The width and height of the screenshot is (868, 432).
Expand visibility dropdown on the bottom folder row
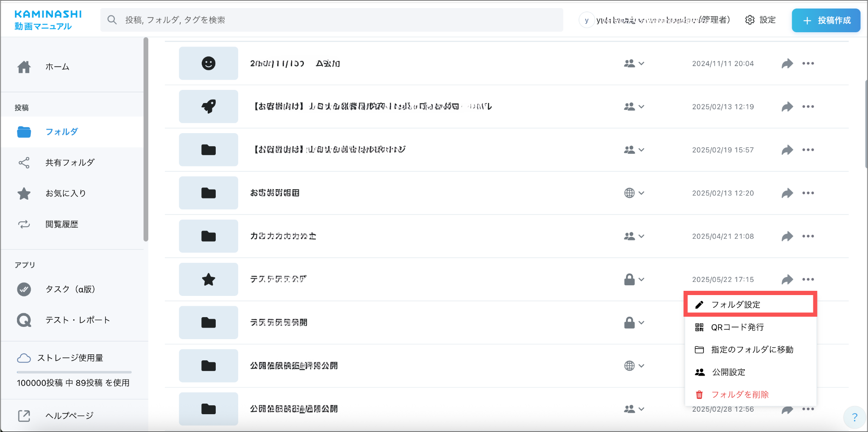pyautogui.click(x=634, y=410)
